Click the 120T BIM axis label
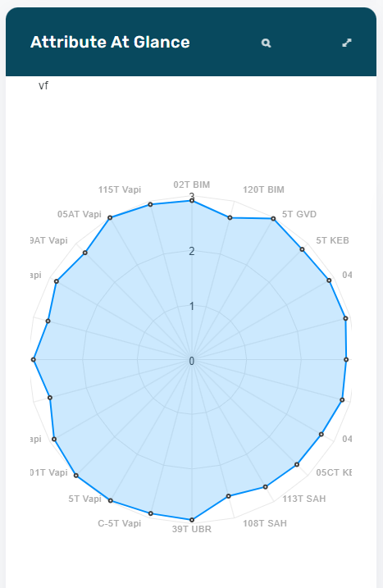This screenshot has width=383, height=588. point(263,189)
